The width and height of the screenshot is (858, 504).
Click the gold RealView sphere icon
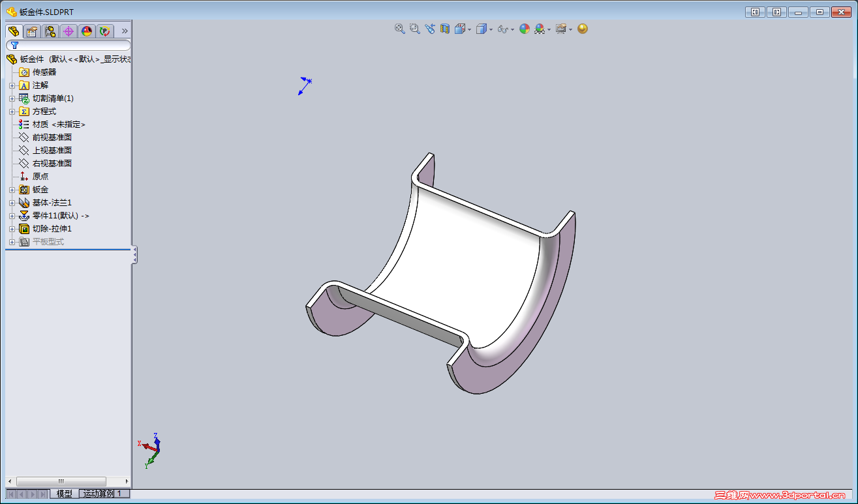tap(583, 29)
